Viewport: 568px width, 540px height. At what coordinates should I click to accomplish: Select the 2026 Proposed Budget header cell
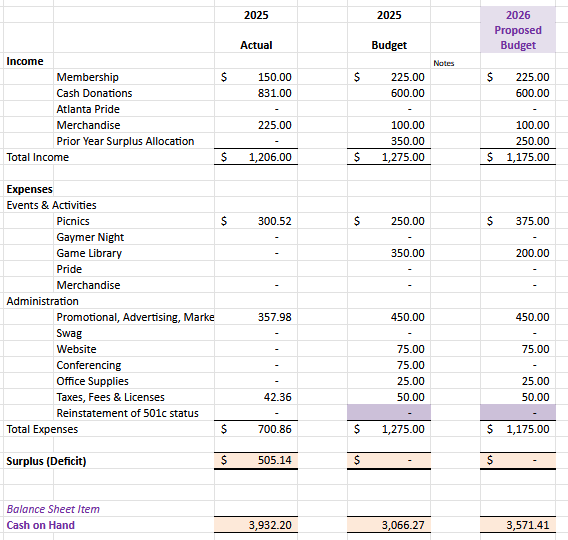518,30
